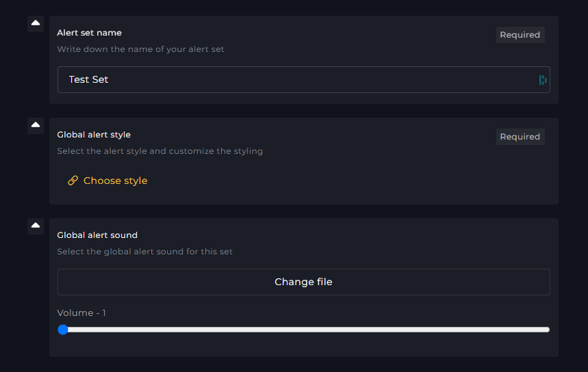
Task: Click the 'Select the alert style' description text
Action: 159,151
